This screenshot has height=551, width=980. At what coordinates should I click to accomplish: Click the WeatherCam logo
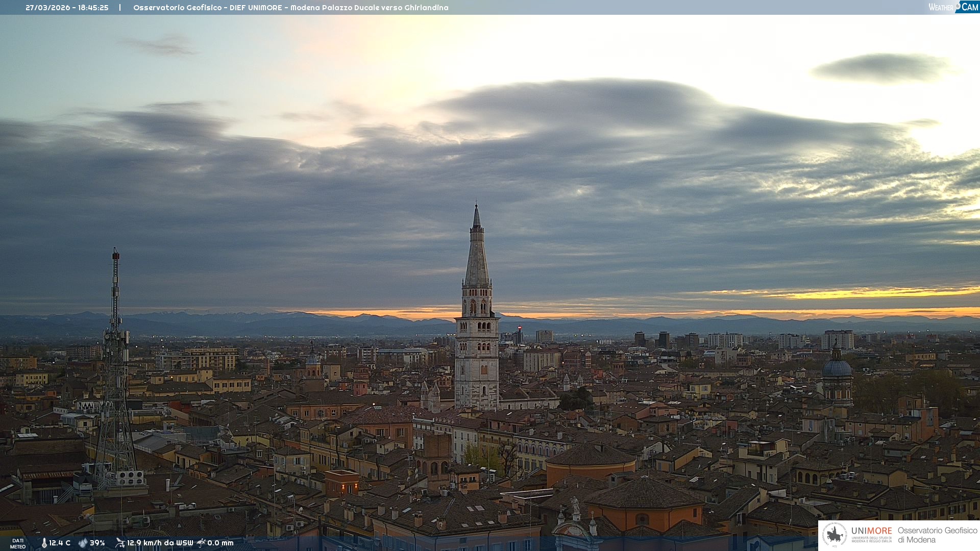[953, 7]
